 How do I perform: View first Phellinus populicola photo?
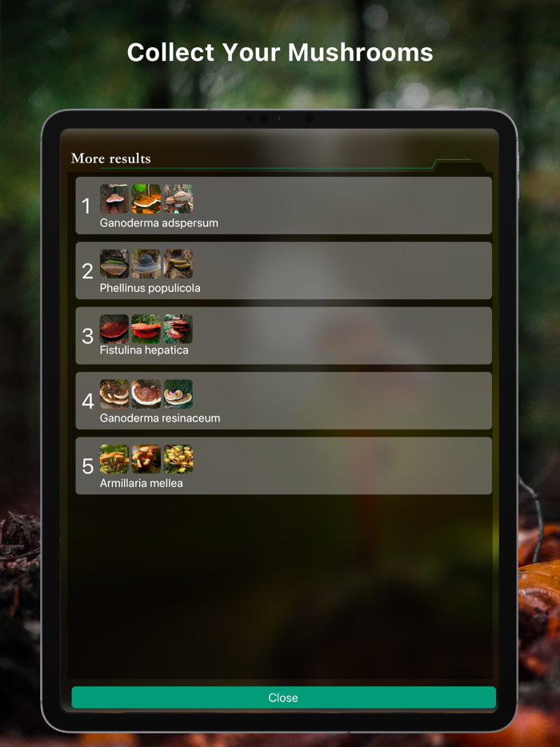tap(114, 263)
